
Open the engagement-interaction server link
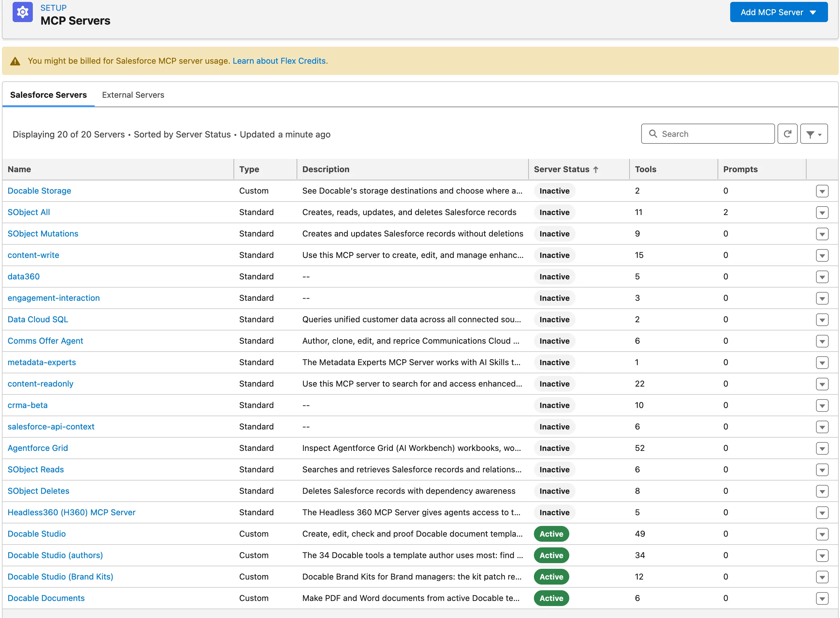tap(54, 298)
